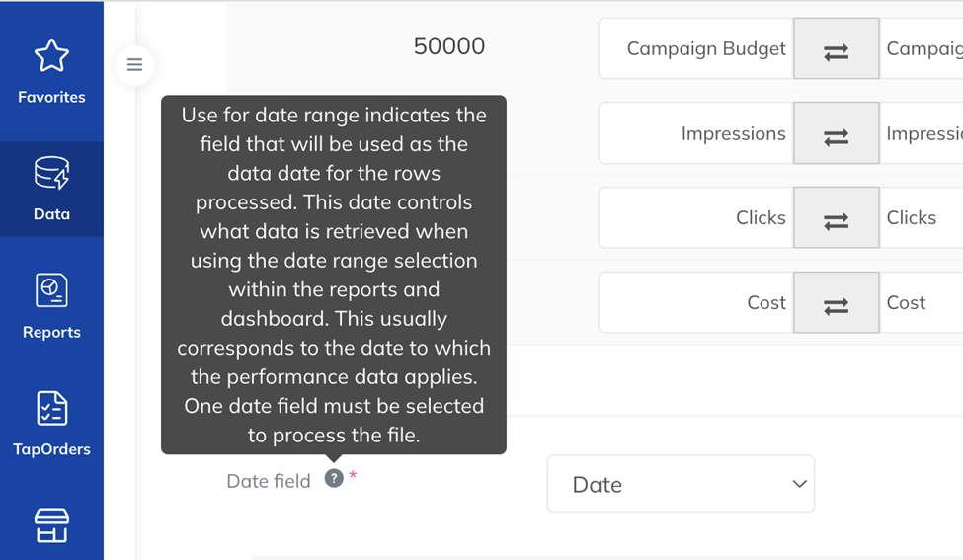Image resolution: width=963 pixels, height=560 pixels.
Task: Open the TapOrders checklist icon
Action: click(51, 408)
